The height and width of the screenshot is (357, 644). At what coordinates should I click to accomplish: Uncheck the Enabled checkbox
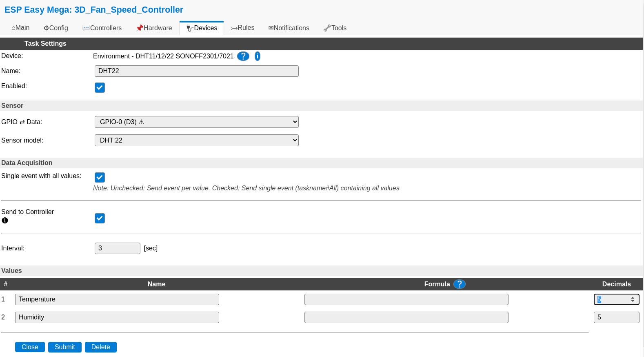click(100, 87)
